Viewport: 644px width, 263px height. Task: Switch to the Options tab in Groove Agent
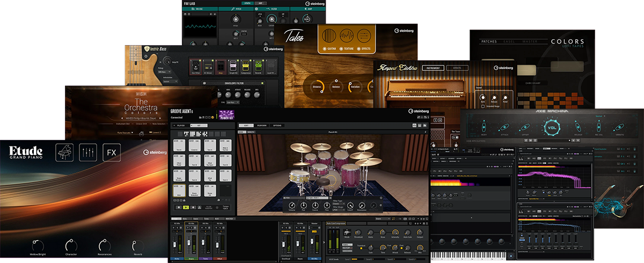coord(277,125)
